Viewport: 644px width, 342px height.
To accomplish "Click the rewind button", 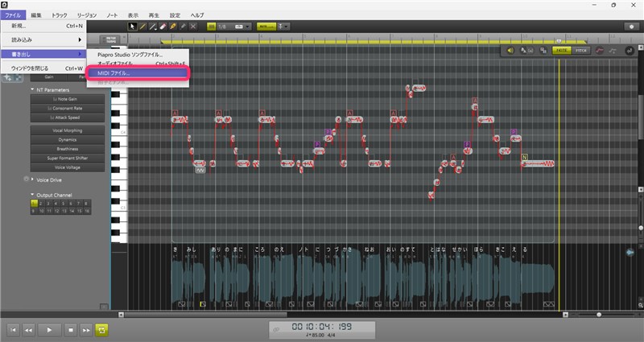I will click(x=28, y=330).
